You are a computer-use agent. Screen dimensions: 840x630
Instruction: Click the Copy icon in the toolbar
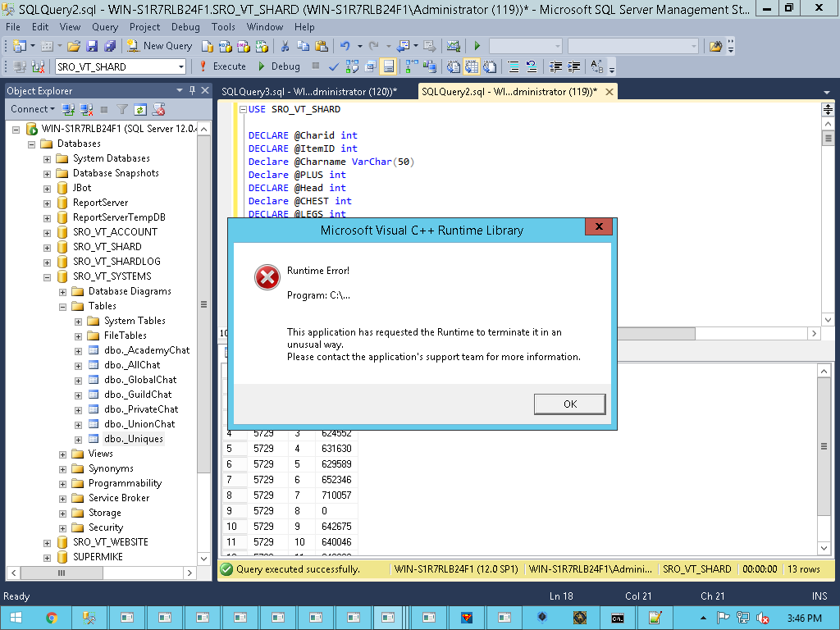click(304, 46)
